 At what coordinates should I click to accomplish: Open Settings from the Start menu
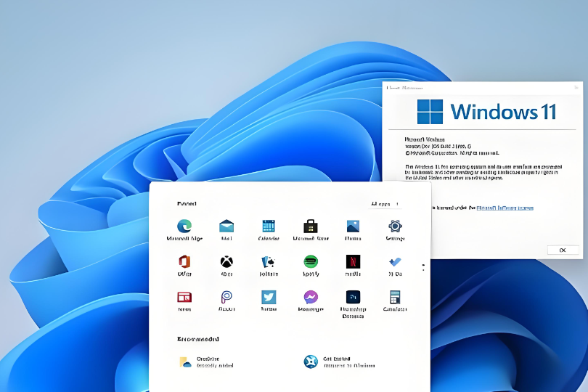click(x=395, y=230)
